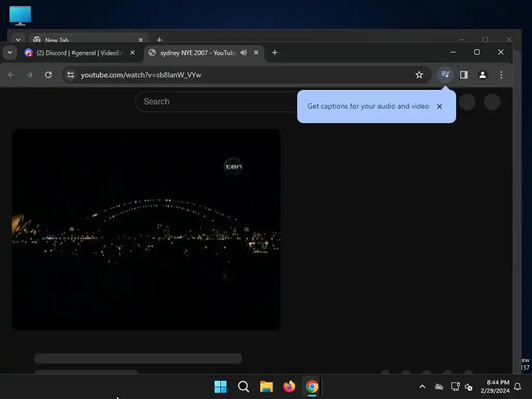Show hidden system tray icons
Viewport: 532px width, 399px height.
click(x=422, y=387)
